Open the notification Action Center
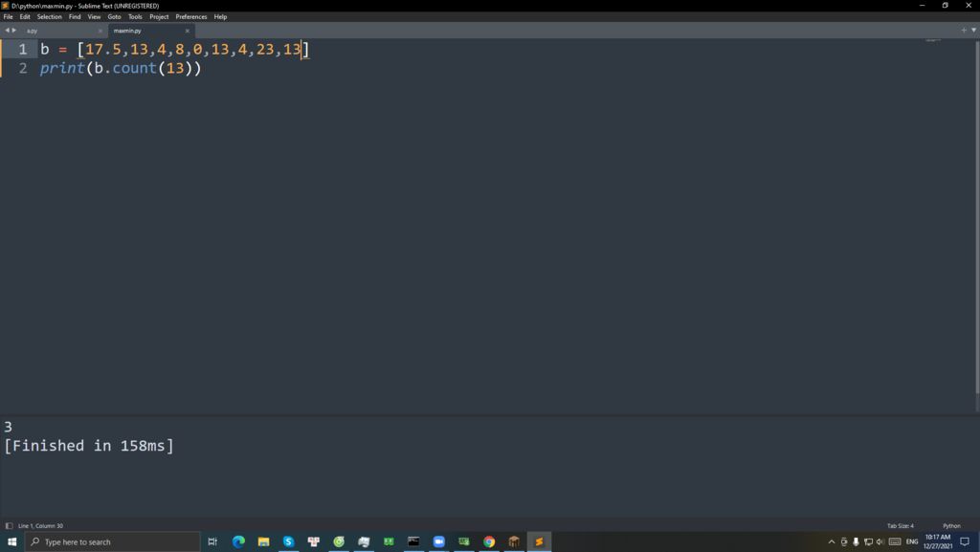 (965, 541)
